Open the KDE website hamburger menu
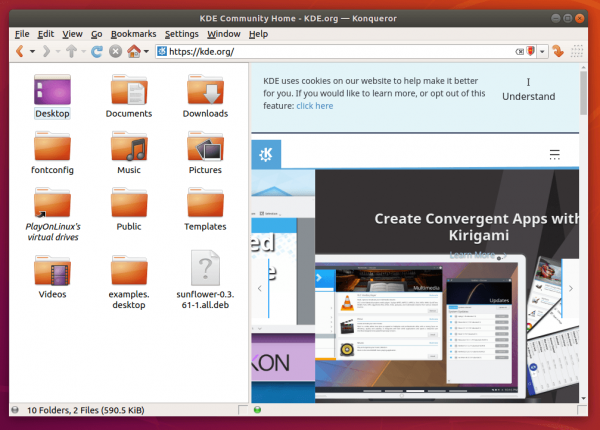Image resolution: width=600 pixels, height=430 pixels. [x=554, y=155]
